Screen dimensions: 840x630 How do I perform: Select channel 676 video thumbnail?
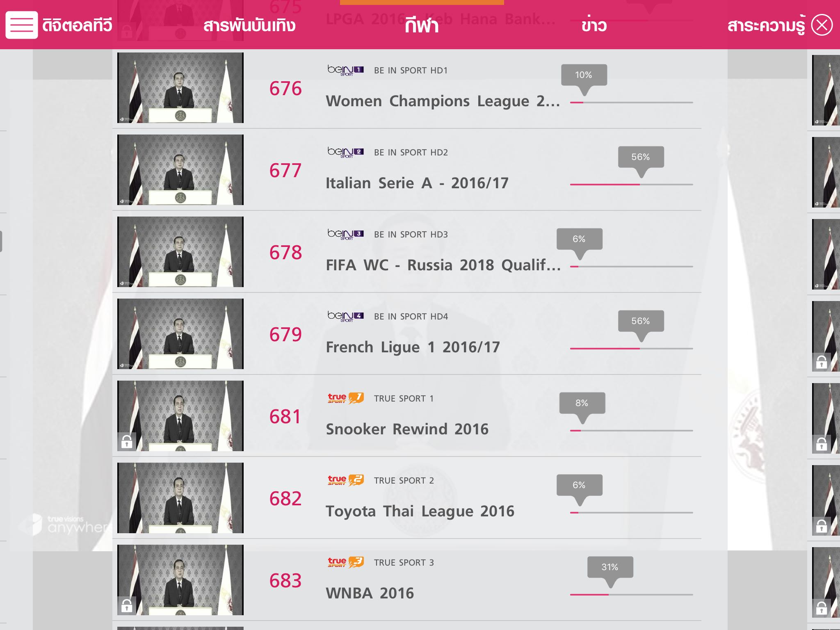180,88
